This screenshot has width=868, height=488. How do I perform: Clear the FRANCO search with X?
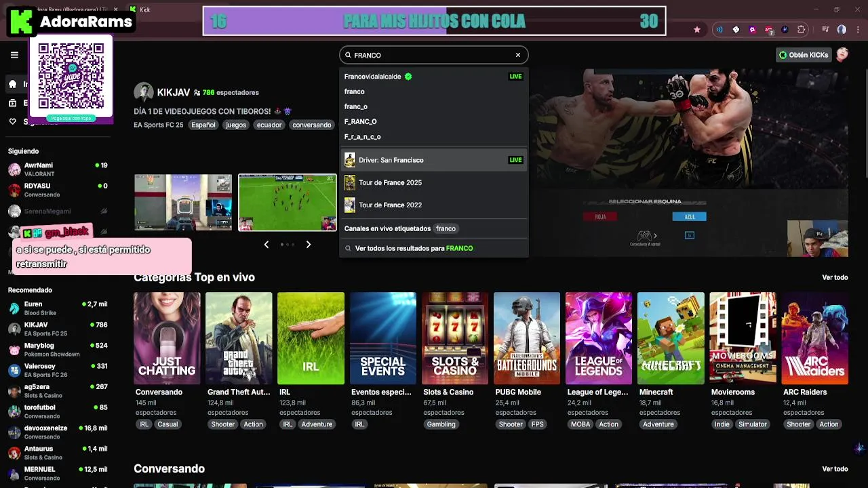[518, 55]
